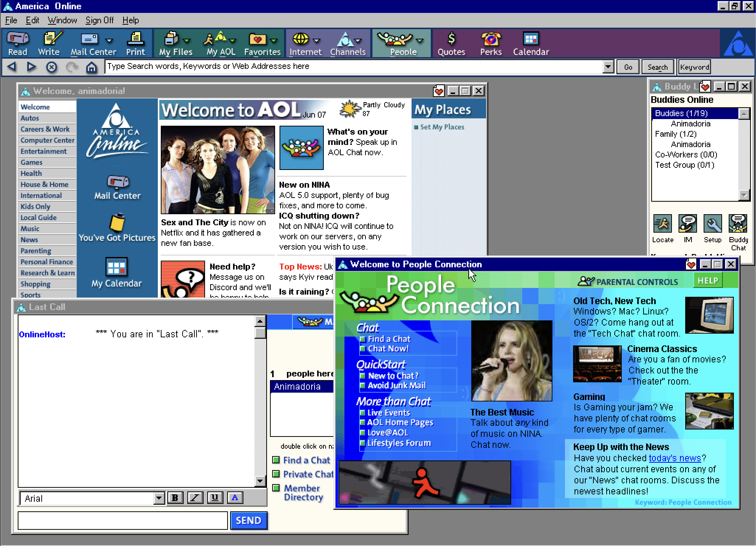Click the chat transcript scrollbar down arrow
This screenshot has height=546, width=756.
260,481
